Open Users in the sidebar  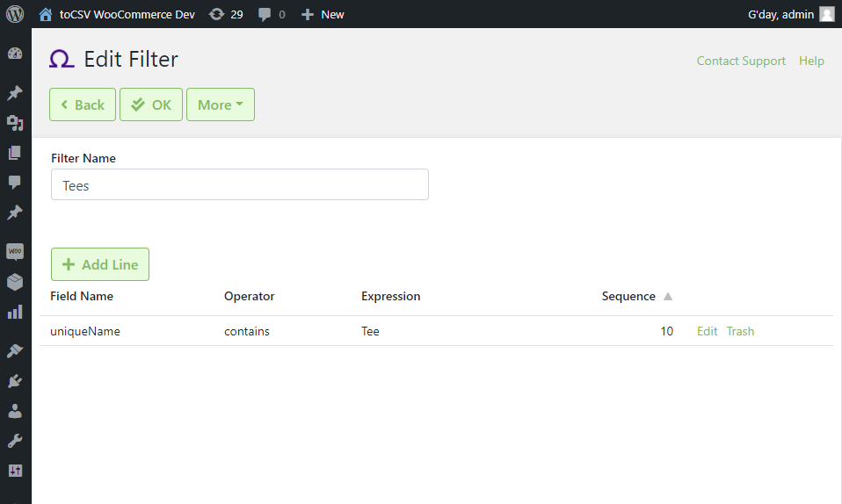pyautogui.click(x=15, y=411)
